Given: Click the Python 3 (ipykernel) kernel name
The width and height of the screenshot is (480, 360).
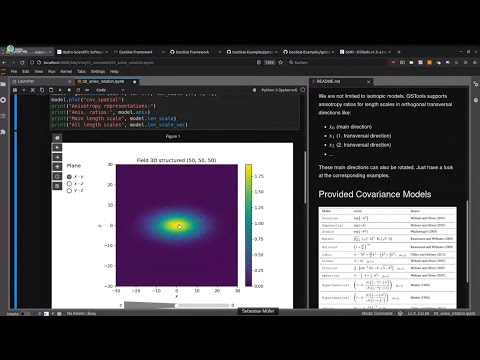Looking at the screenshot, I should tap(279, 90).
